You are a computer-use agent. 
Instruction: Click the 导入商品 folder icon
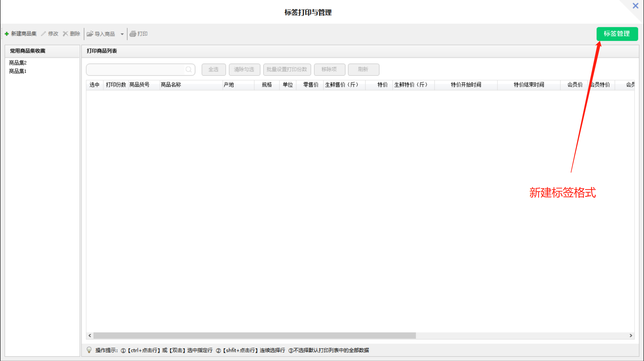pyautogui.click(x=90, y=34)
